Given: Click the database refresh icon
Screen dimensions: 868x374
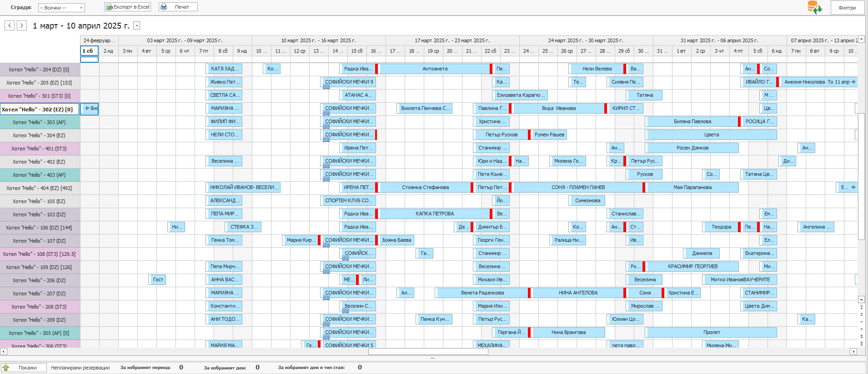Looking at the screenshot, I should (x=814, y=7).
